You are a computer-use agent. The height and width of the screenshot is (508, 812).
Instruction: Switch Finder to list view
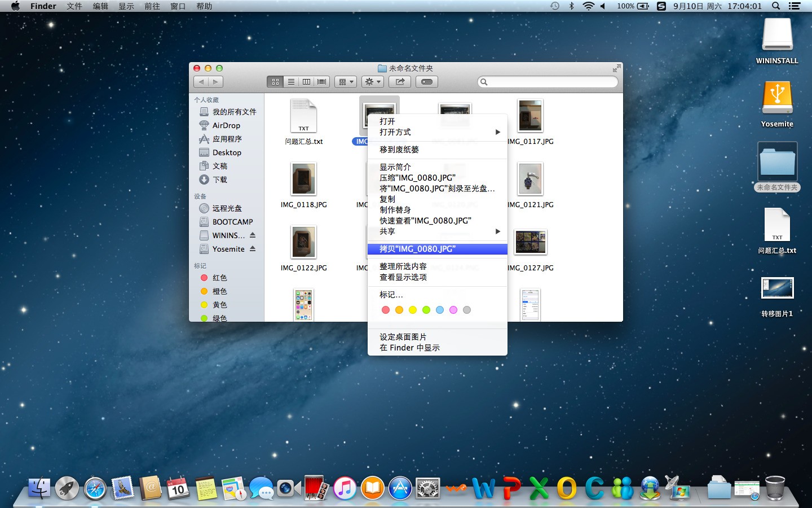point(291,82)
